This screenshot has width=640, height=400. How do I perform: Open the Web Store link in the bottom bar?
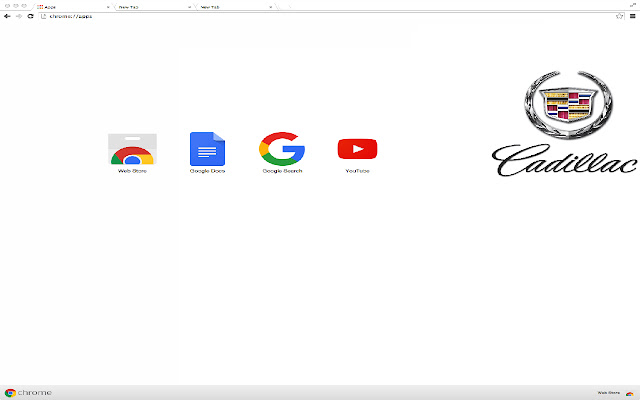pos(615,393)
